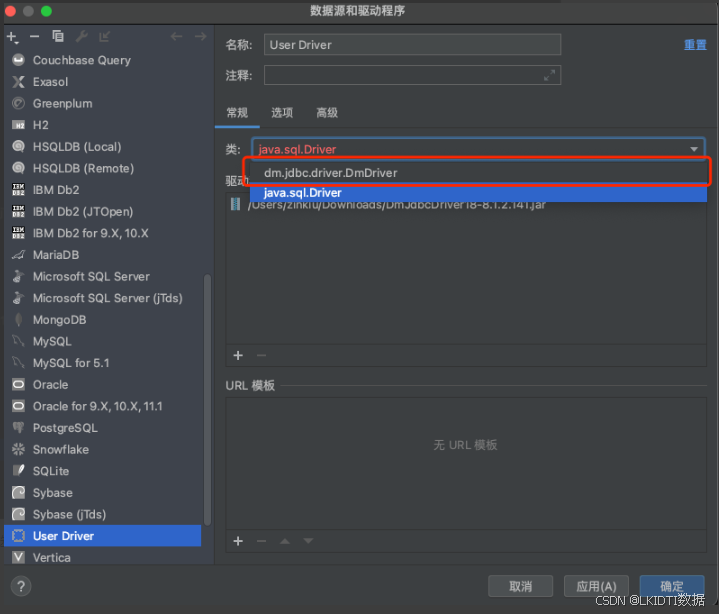The image size is (719, 614).
Task: Select IBM Db2 for 9.X, 10.X
Action: pyautogui.click(x=103, y=233)
